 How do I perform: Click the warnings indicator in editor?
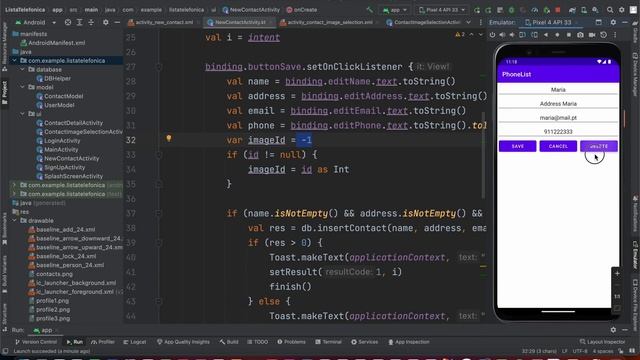click(460, 35)
